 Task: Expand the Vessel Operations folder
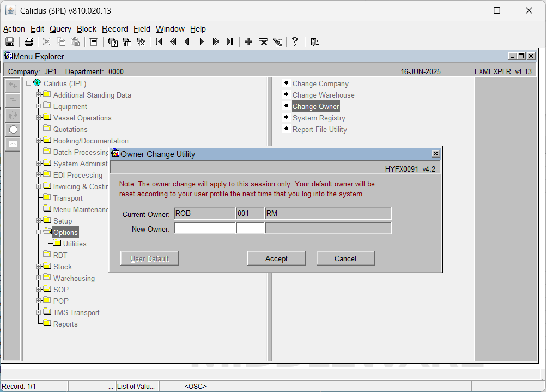pyautogui.click(x=39, y=117)
